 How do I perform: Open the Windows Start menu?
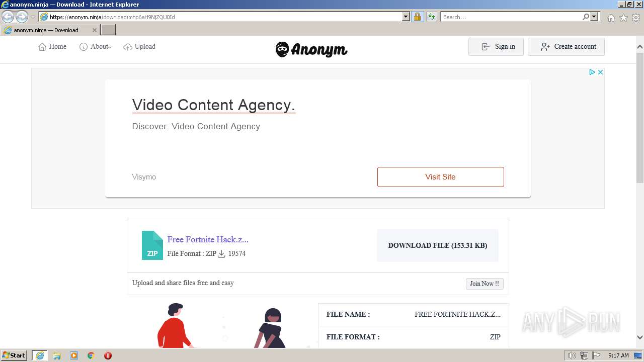(14, 355)
